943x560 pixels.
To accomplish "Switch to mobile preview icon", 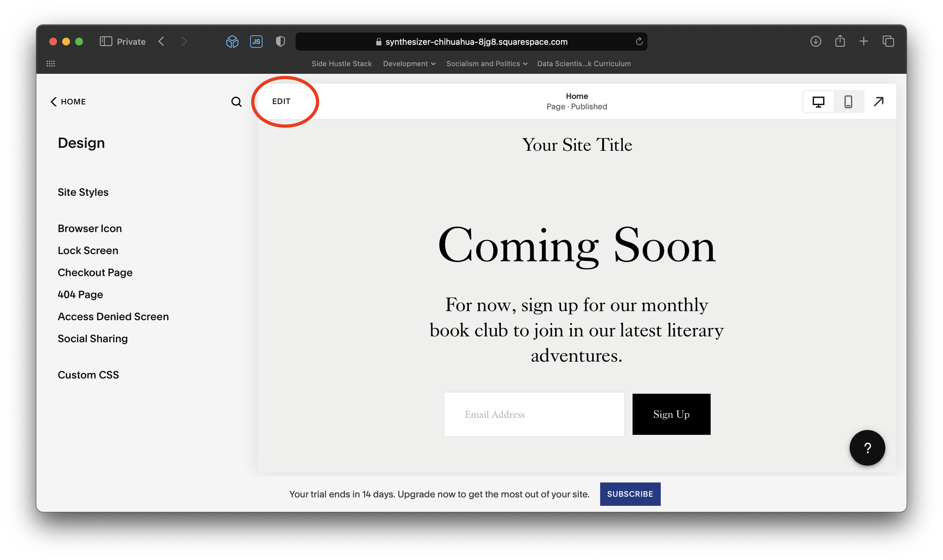I will tap(848, 101).
